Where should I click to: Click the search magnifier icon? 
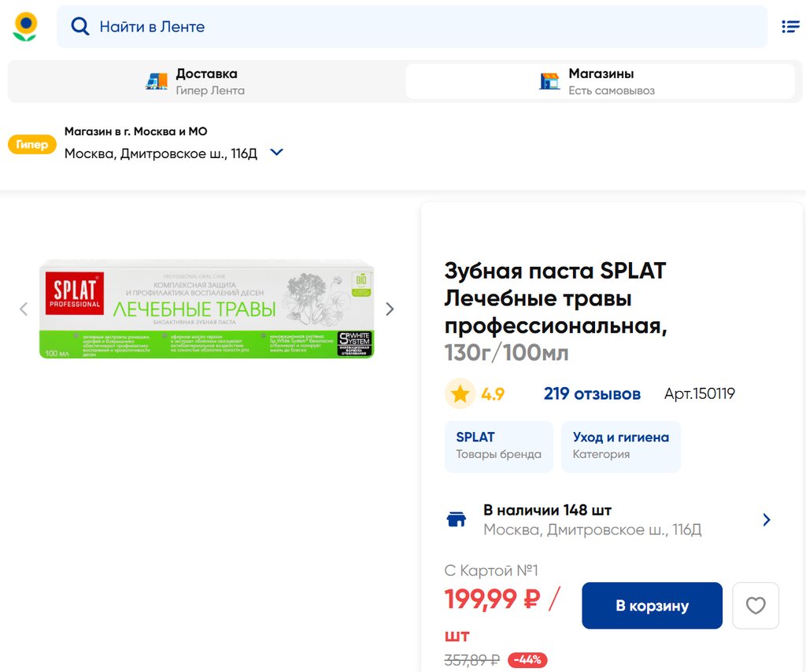[x=79, y=27]
